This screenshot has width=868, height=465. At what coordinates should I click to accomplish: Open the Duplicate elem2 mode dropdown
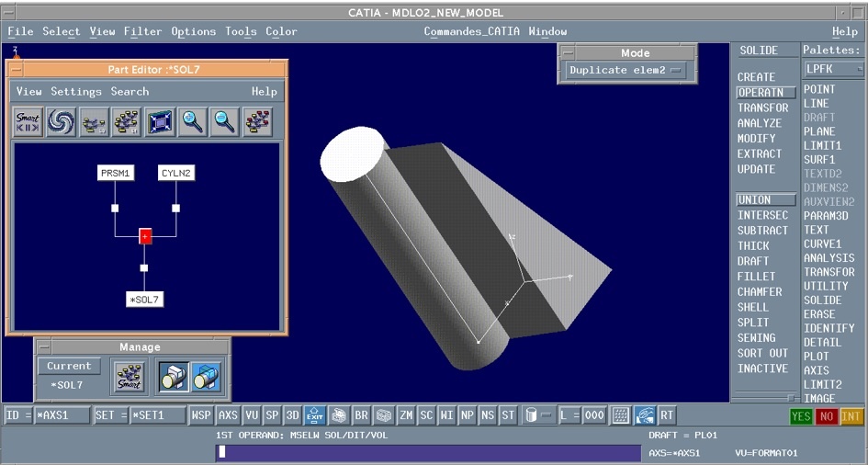(x=626, y=71)
